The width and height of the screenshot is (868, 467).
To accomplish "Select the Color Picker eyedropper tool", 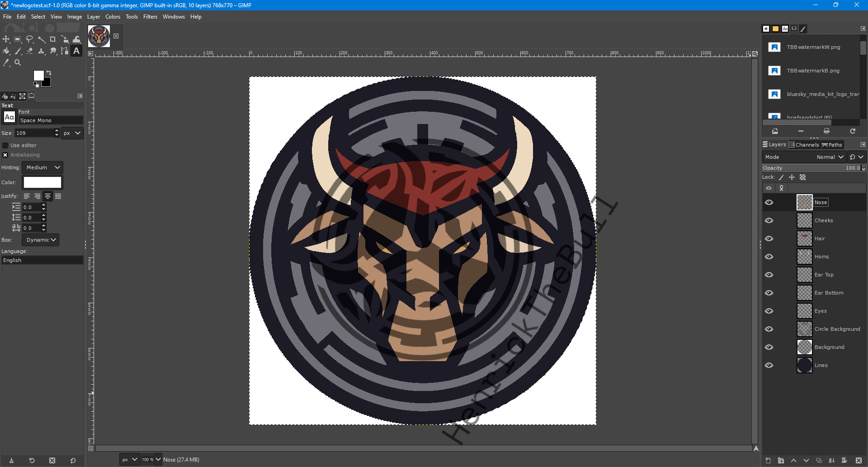I will tap(6, 63).
